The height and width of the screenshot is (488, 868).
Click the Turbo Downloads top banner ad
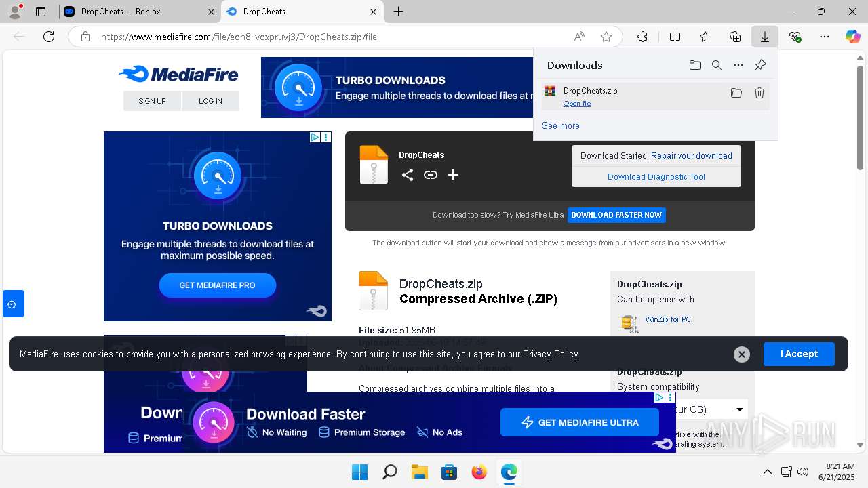click(x=397, y=87)
